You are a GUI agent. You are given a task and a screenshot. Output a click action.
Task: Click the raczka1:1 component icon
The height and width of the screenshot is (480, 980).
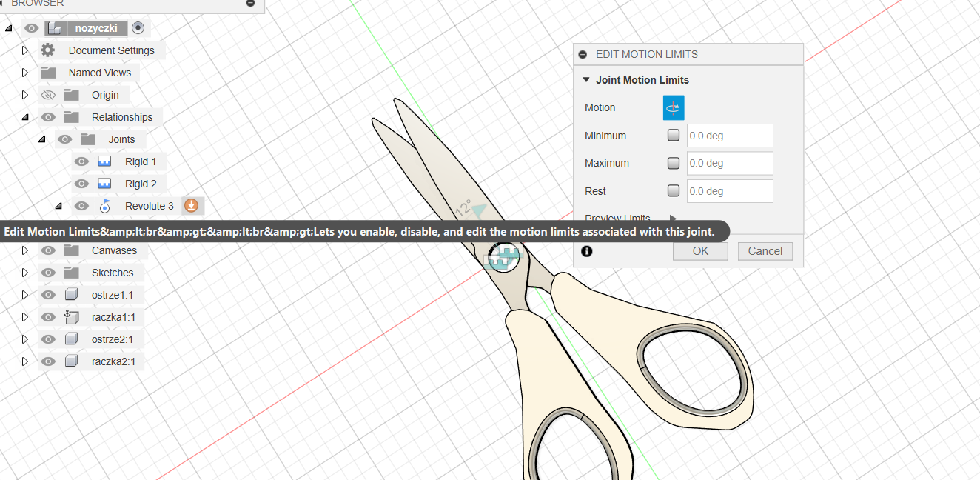pos(71,317)
